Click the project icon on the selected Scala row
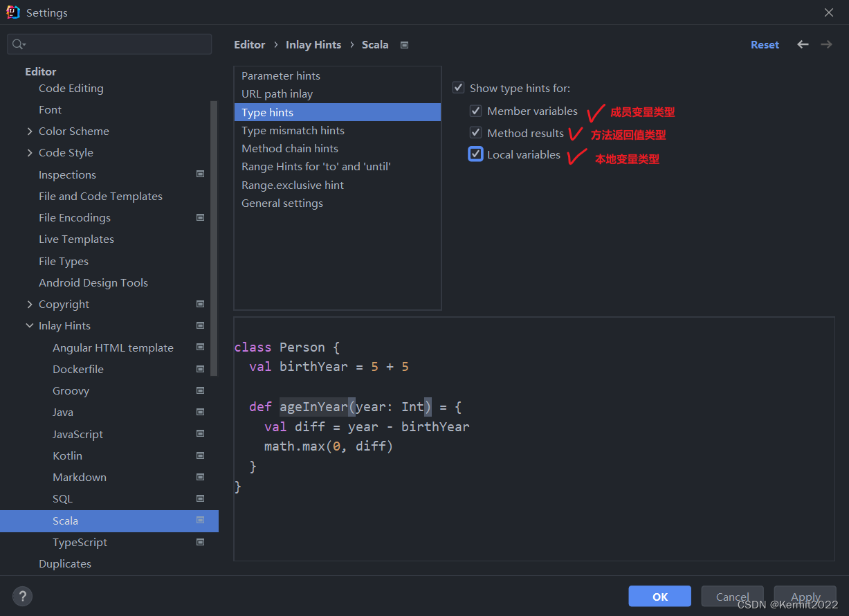The image size is (849, 616). click(200, 520)
